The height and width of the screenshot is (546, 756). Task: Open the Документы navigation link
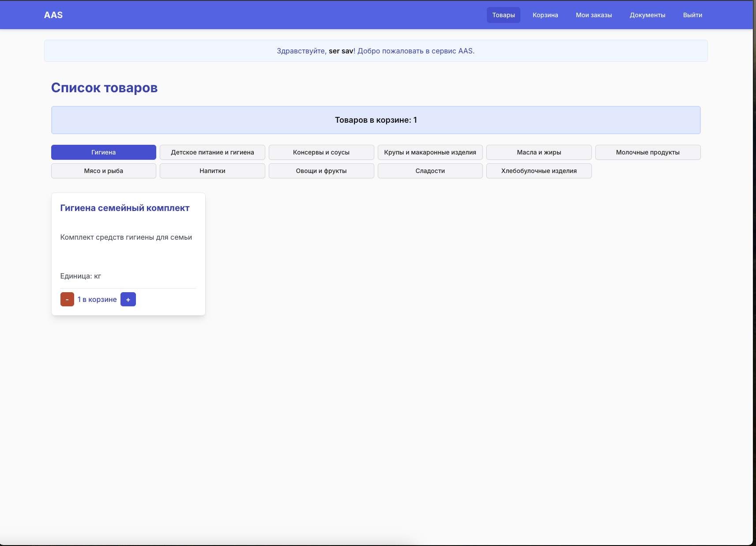click(647, 15)
